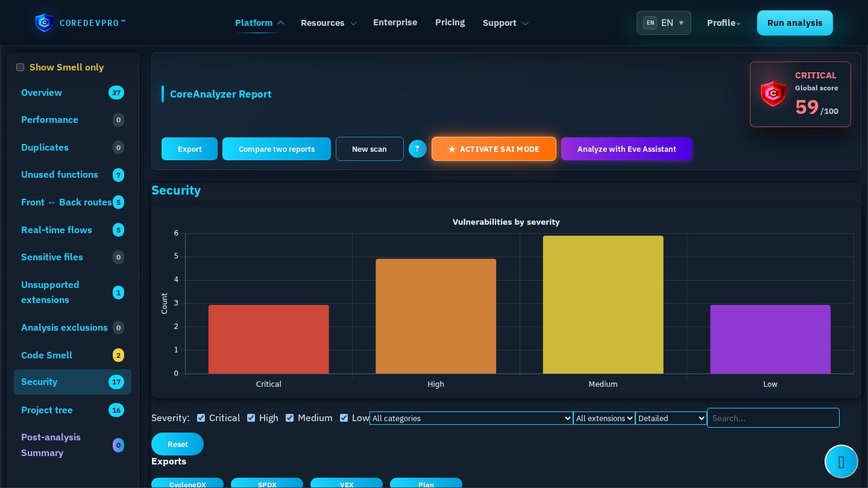Open the Unsupported extensions section

[72, 292]
